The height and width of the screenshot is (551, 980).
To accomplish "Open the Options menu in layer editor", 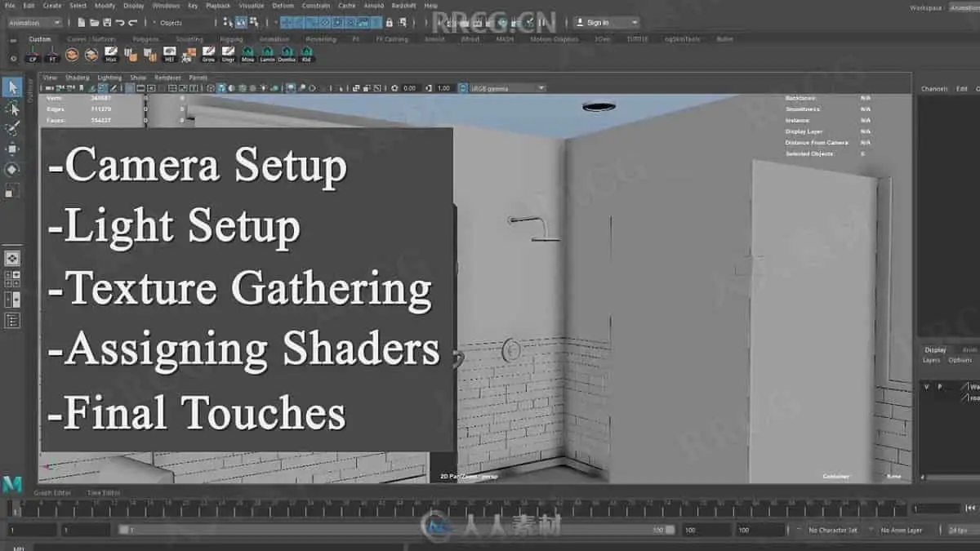I will 960,360.
